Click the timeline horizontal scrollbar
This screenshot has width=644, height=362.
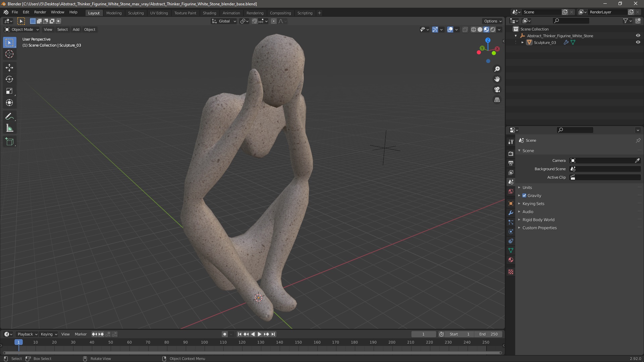252,353
